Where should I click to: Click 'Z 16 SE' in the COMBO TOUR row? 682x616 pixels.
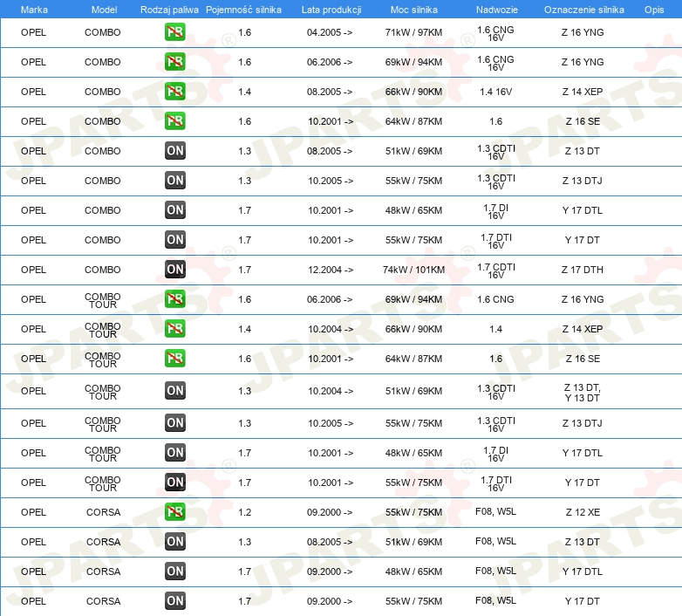click(583, 359)
